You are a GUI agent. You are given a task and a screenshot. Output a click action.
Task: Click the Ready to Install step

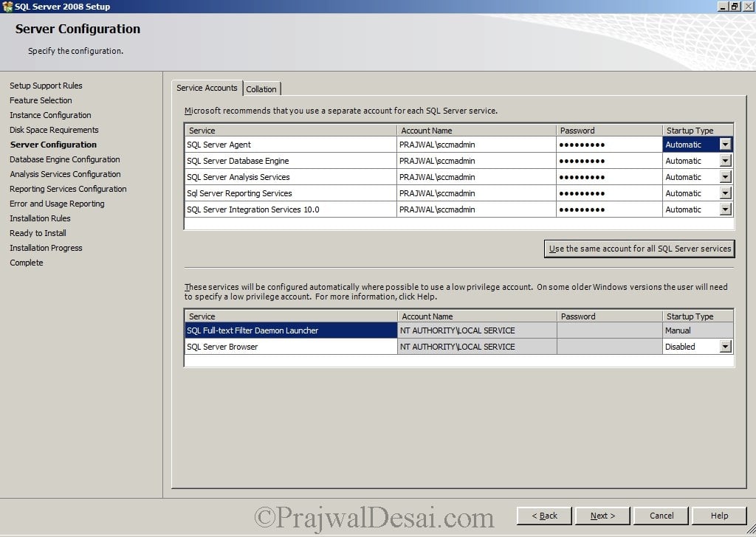pyautogui.click(x=38, y=233)
